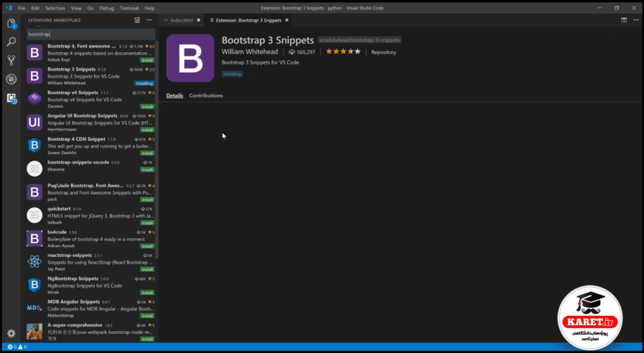
Task: Open the Contributions tab
Action: (206, 95)
